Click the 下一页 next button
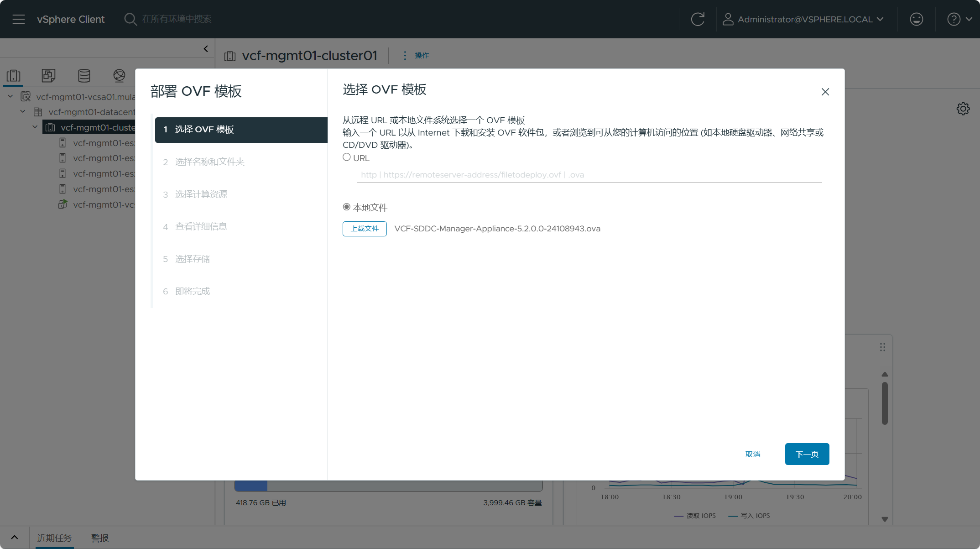Image resolution: width=980 pixels, height=549 pixels. pyautogui.click(x=807, y=454)
